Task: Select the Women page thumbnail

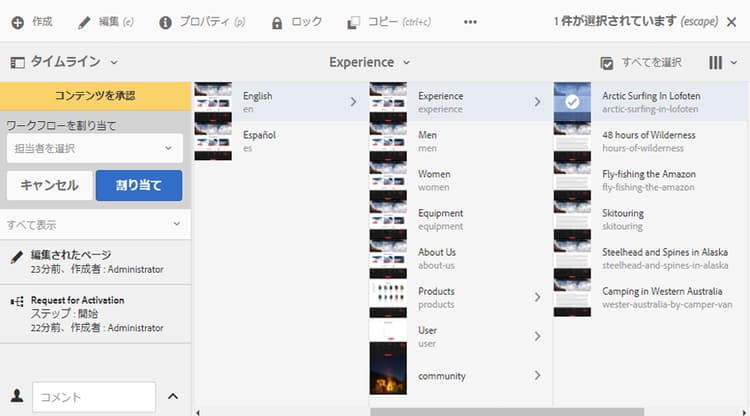Action: pos(388,180)
